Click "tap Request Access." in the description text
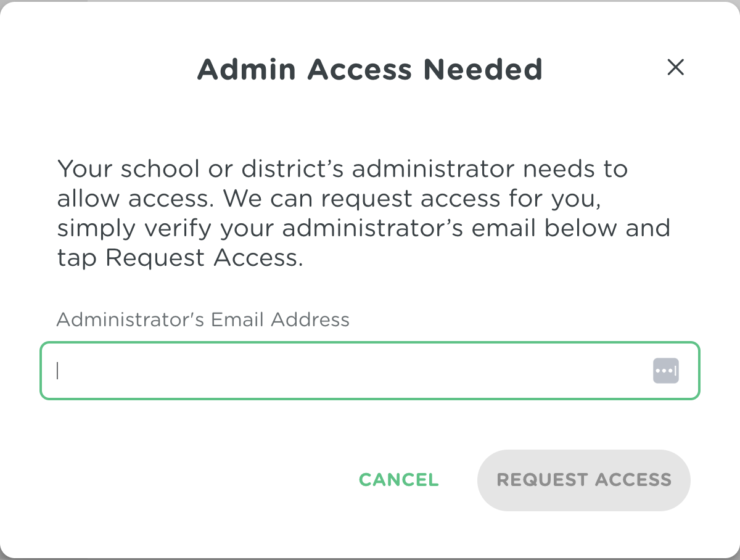 [180, 258]
